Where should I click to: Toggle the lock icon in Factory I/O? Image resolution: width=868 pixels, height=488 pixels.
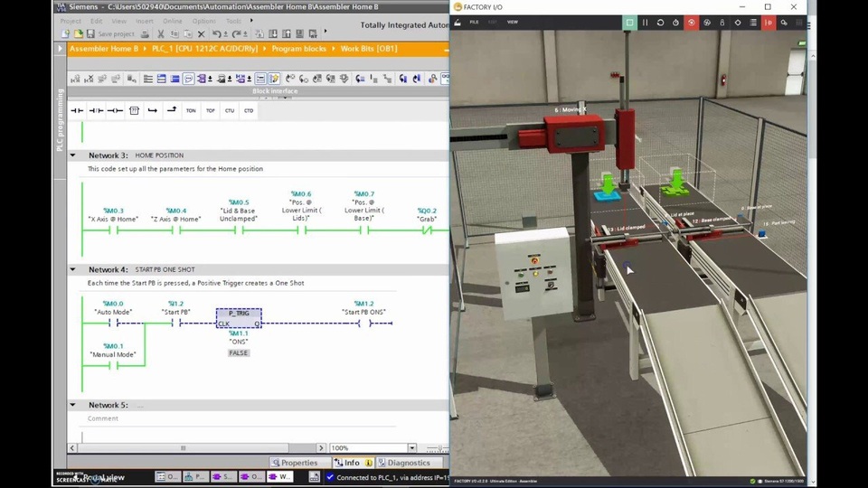pyautogui.click(x=722, y=23)
